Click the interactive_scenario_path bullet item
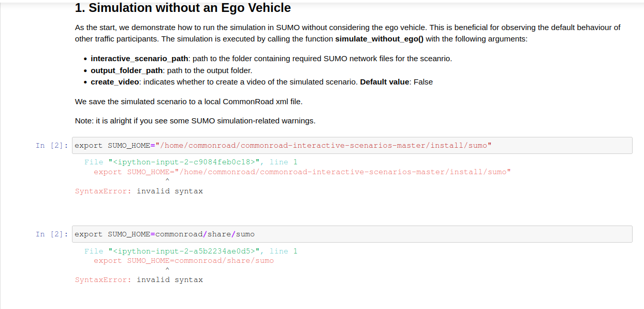 pyautogui.click(x=271, y=59)
